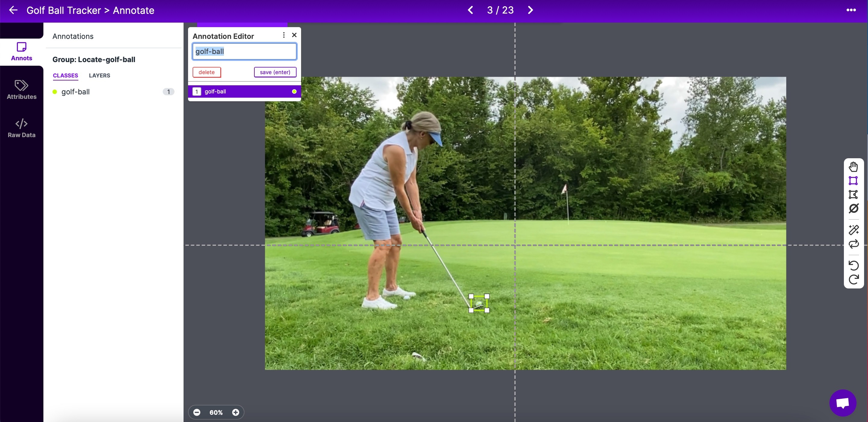Click the class name input field
The height and width of the screenshot is (422, 868).
244,51
